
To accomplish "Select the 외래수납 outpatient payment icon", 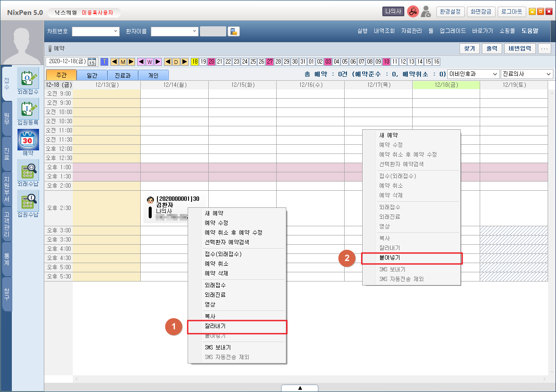I will 28,170.
